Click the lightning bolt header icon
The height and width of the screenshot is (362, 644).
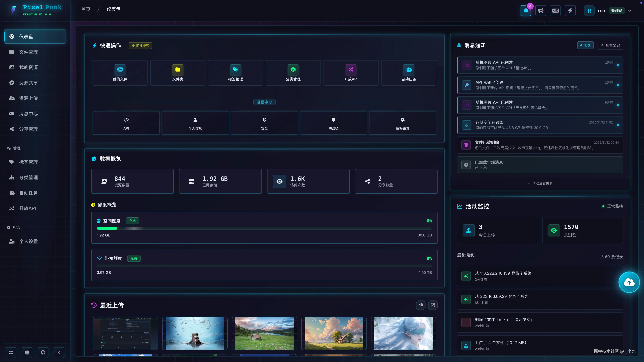tap(570, 11)
